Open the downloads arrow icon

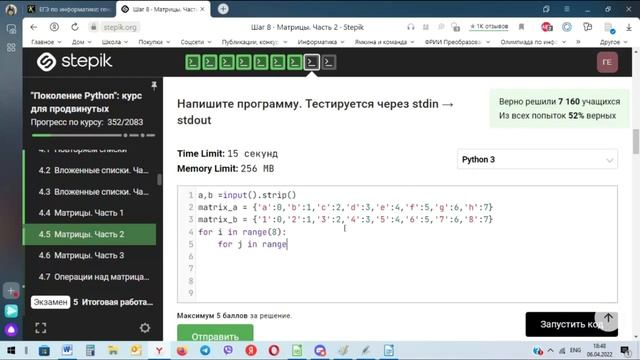coord(629,27)
